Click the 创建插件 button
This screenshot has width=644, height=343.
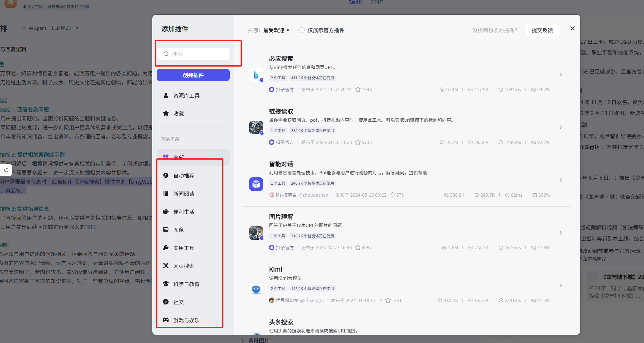pyautogui.click(x=193, y=75)
